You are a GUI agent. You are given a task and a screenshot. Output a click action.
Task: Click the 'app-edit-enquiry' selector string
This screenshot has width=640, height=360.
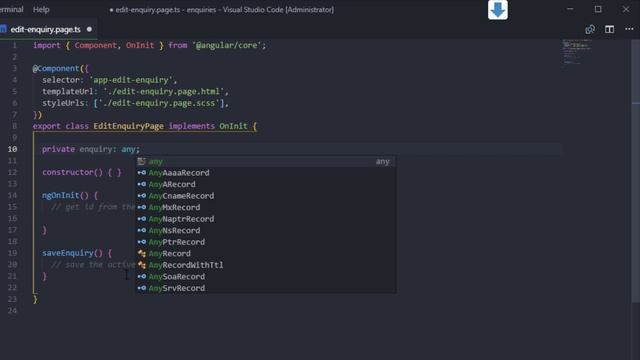[131, 80]
